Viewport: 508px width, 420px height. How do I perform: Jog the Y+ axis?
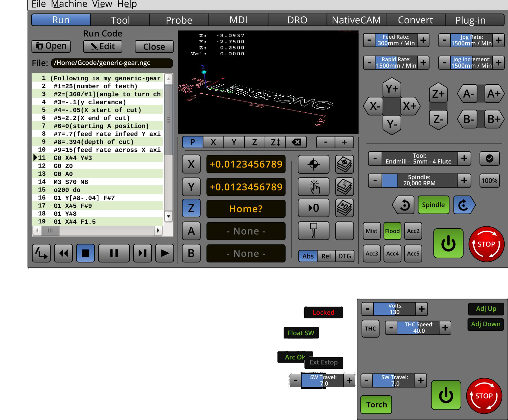pos(392,88)
